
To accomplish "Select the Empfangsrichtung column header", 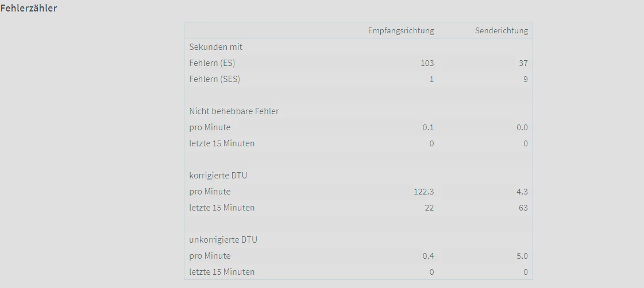I will coord(401,30).
